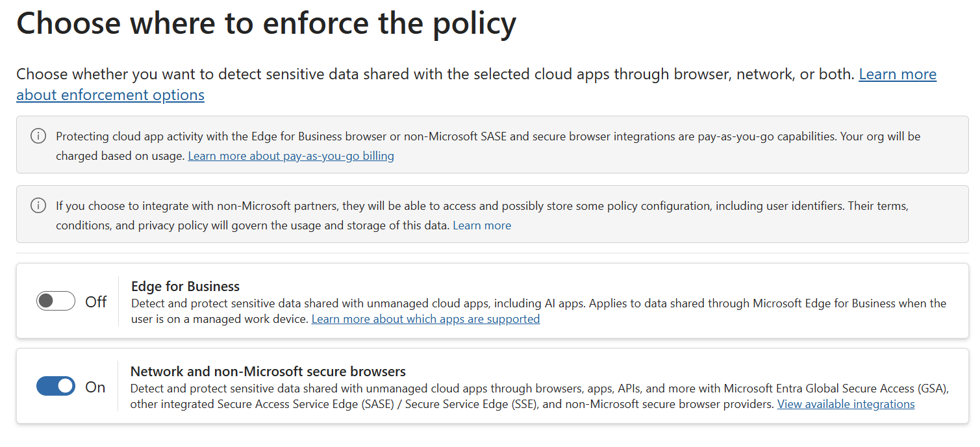Open Learn more about which apps are supported
This screenshot has height=447, width=980.
(x=425, y=319)
